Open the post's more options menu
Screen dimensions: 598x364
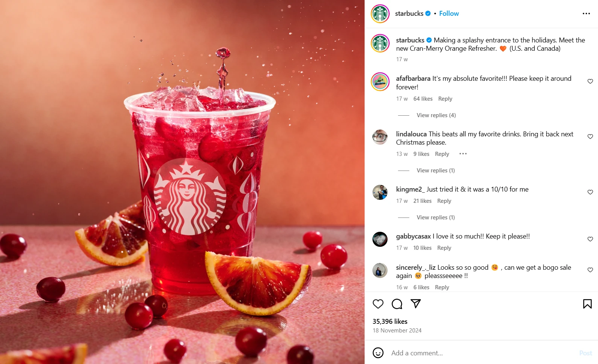click(586, 14)
